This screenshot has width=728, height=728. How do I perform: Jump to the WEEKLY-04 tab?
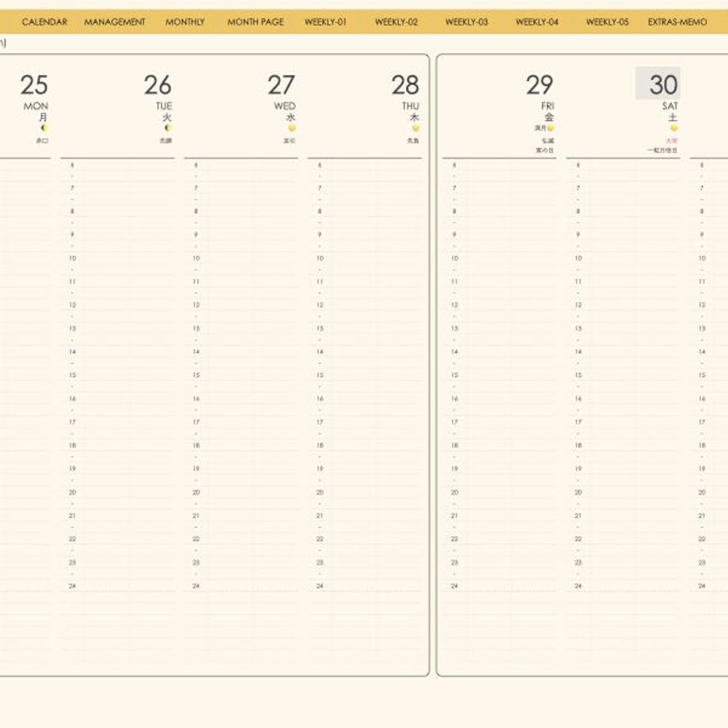tap(537, 22)
